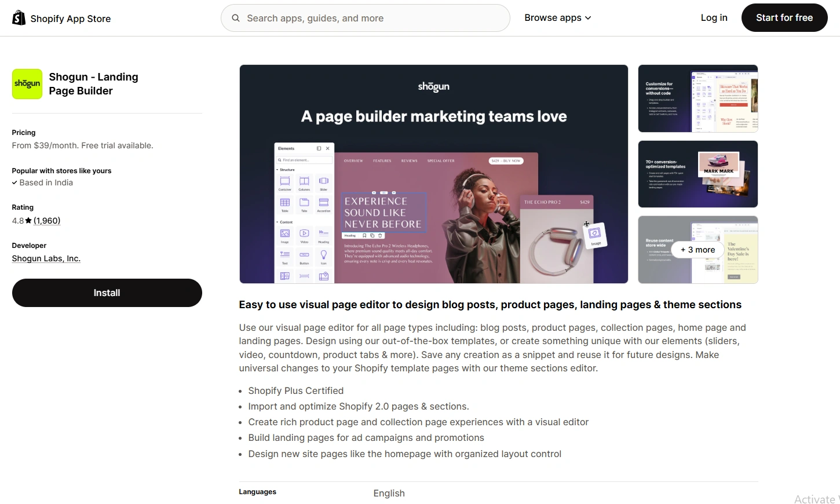
Task: Open the 70+ conversion-optimized templates thumbnail
Action: click(x=697, y=174)
